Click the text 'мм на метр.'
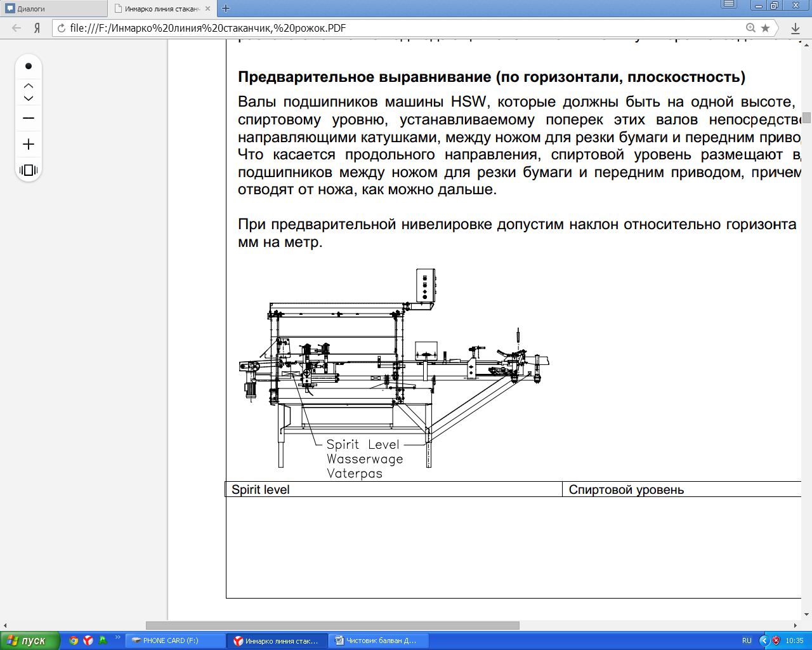This screenshot has height=650, width=812. 280,242
